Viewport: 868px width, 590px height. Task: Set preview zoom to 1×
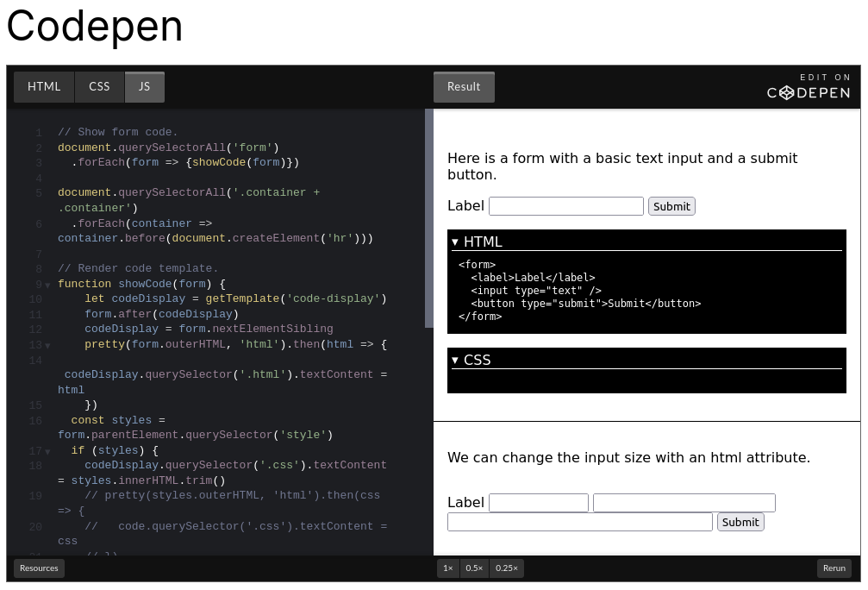[447, 568]
